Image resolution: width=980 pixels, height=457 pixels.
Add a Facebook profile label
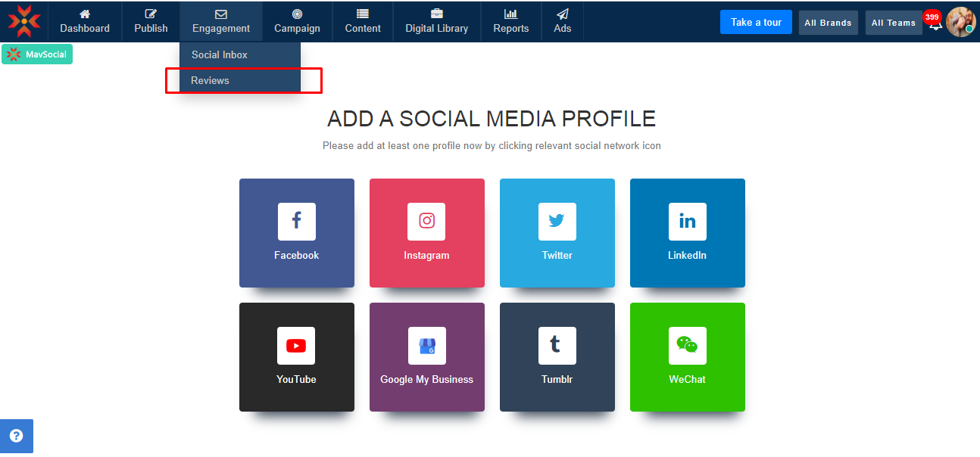coord(297,255)
